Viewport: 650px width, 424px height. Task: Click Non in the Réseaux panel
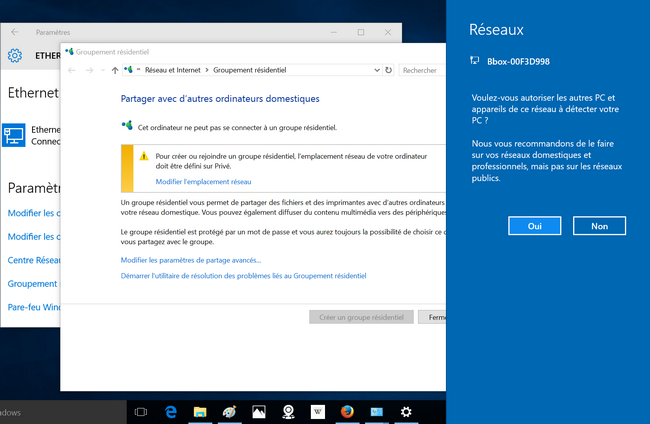point(599,226)
